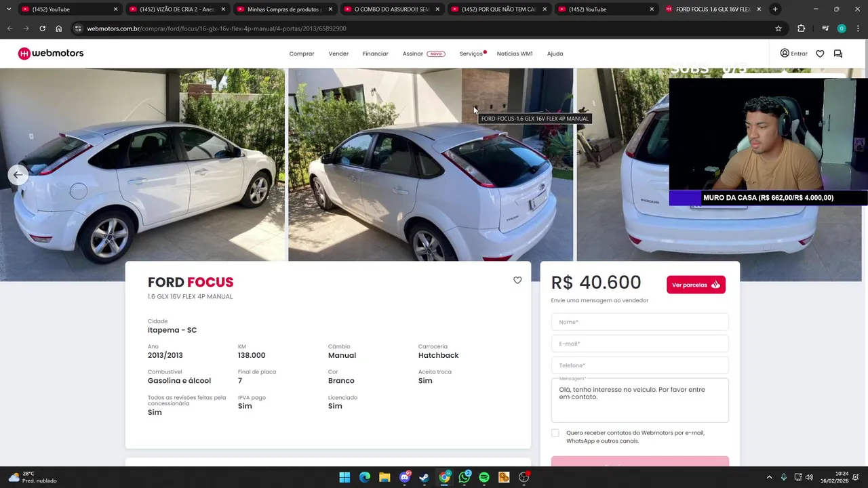Show hidden system tray icons
Viewport: 868px width, 488px height.
point(769,477)
